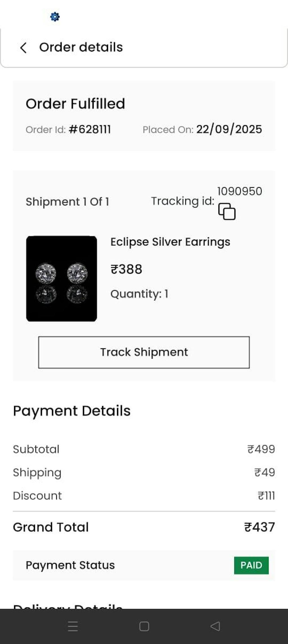Tap the green PAID status badge
This screenshot has width=288, height=644.
[x=251, y=565]
